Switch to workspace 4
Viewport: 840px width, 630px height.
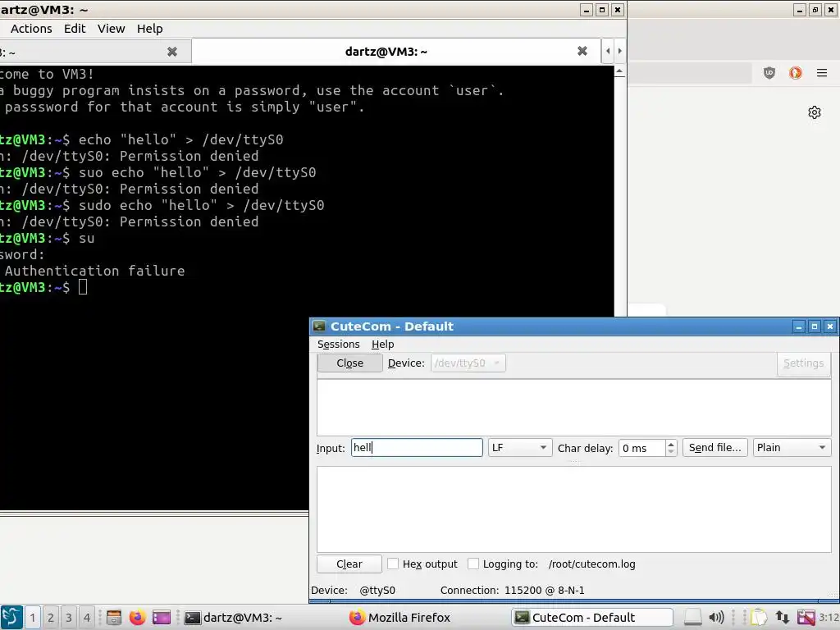86,617
